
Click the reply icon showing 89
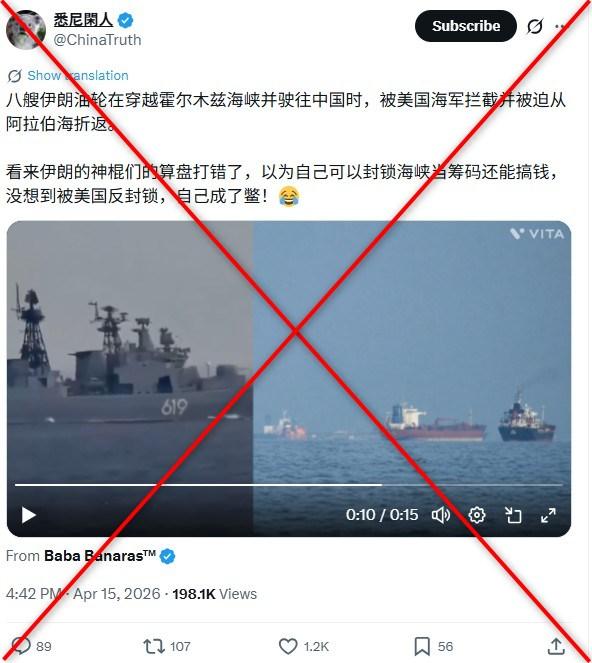[21, 646]
